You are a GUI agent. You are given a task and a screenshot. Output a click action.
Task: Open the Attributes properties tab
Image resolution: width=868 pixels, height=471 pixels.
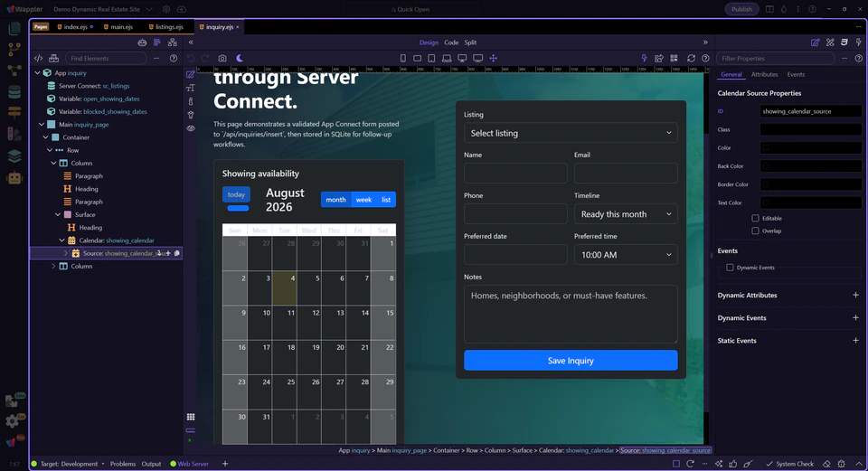[x=764, y=74]
